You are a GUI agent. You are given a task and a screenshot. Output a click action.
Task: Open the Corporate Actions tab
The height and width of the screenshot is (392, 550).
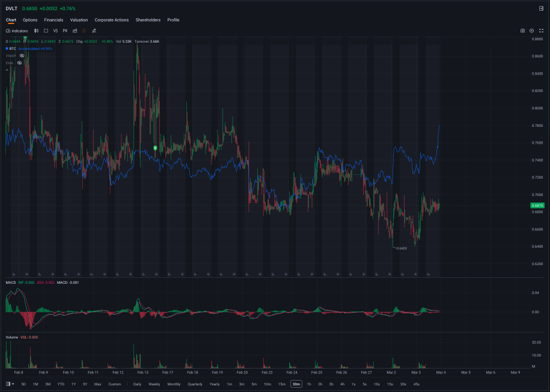[x=112, y=20]
